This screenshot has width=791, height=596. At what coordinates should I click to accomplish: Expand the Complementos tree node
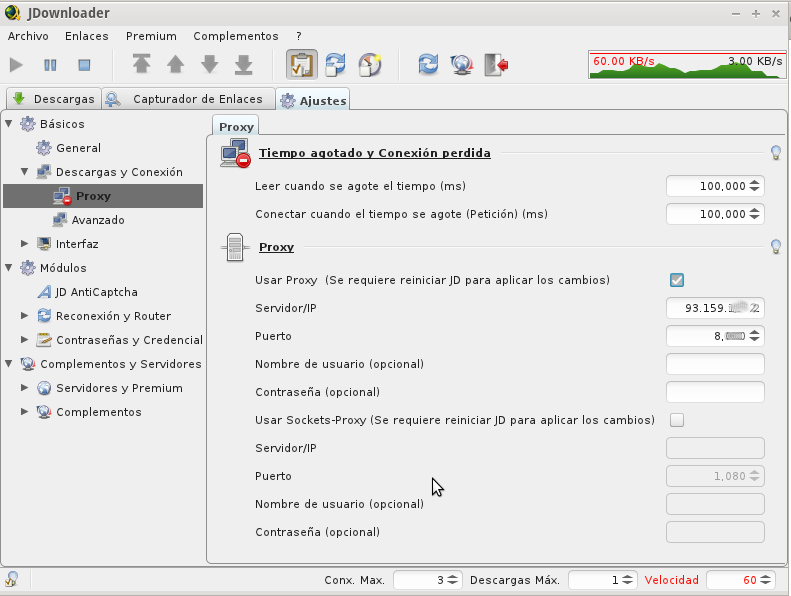24,412
